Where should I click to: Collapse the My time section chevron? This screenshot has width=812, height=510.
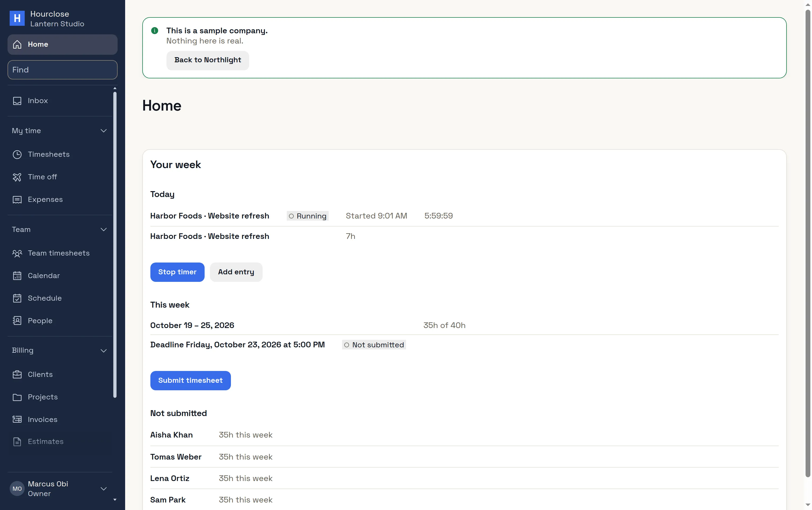[x=104, y=131]
